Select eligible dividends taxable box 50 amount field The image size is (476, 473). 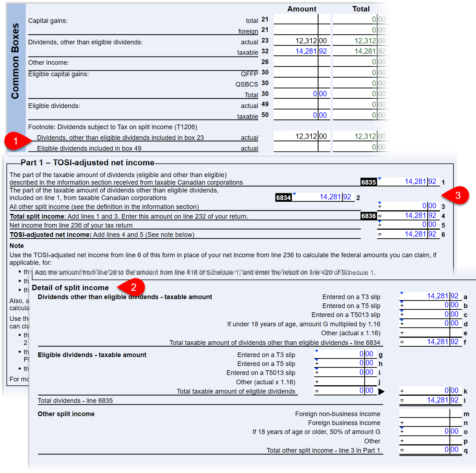tap(302, 115)
